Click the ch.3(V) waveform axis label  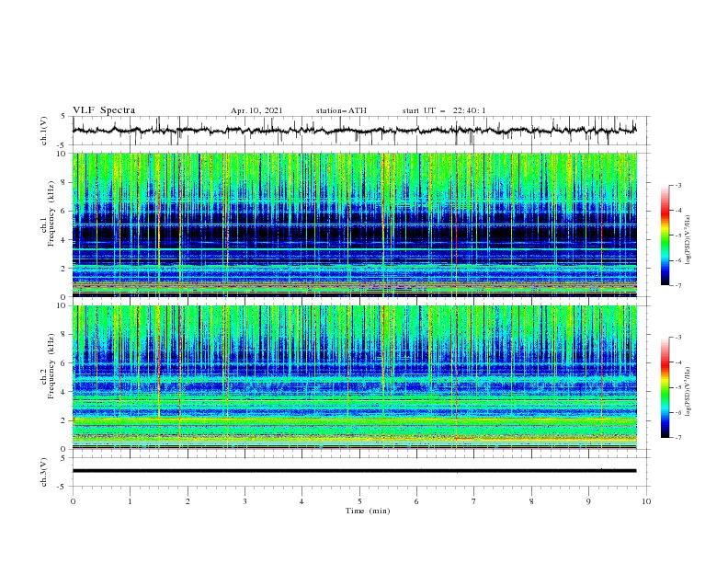point(44,472)
